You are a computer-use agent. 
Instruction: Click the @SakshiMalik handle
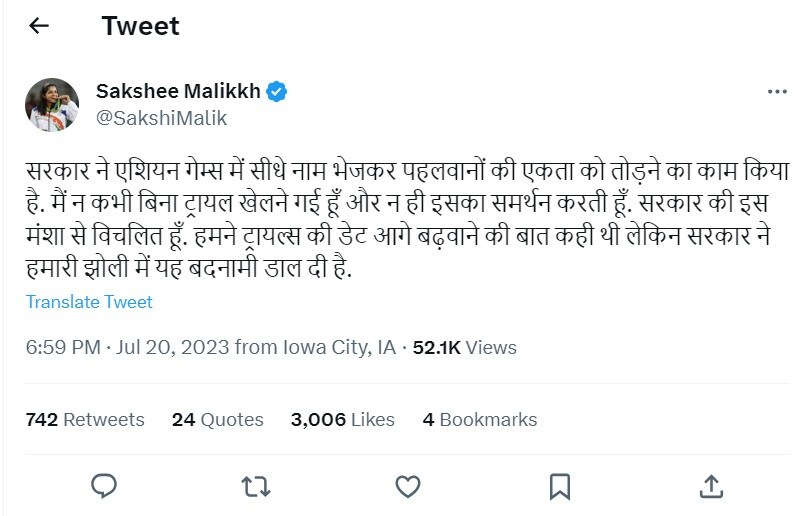161,118
